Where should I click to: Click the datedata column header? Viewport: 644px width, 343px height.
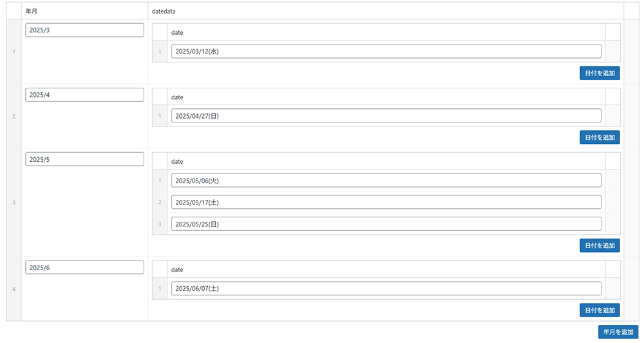tap(164, 11)
